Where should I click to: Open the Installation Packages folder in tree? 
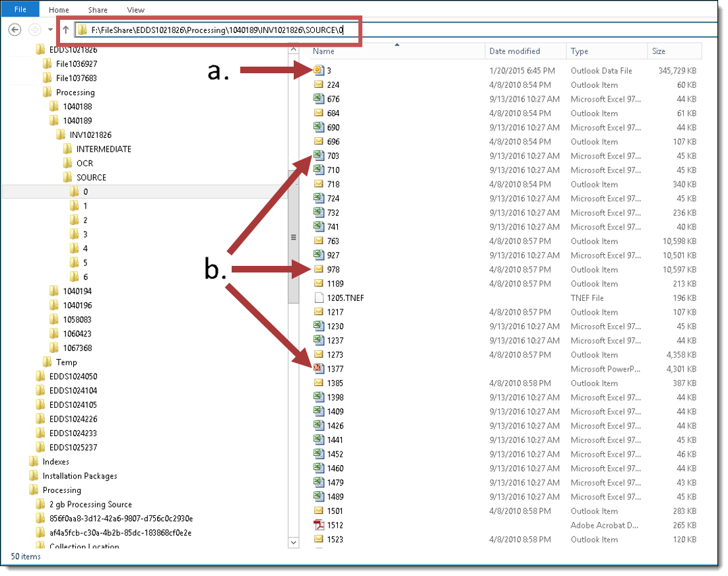[x=80, y=476]
